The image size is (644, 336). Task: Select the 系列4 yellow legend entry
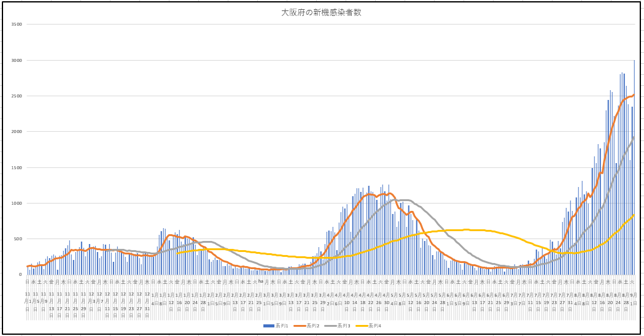tap(372, 326)
